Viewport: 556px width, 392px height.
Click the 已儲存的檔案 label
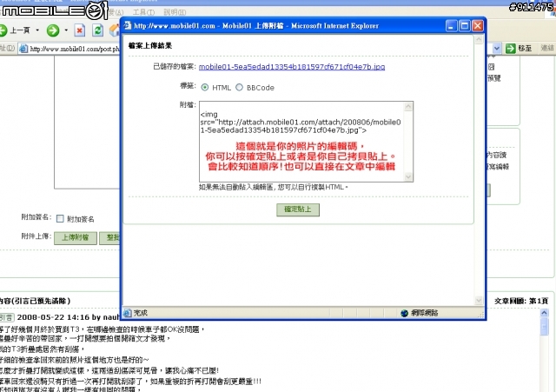(174, 66)
